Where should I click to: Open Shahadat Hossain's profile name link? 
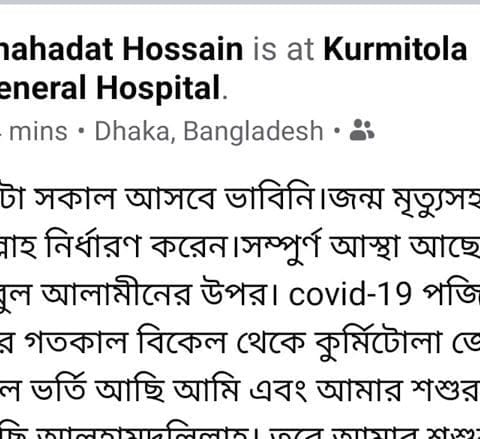(121, 50)
